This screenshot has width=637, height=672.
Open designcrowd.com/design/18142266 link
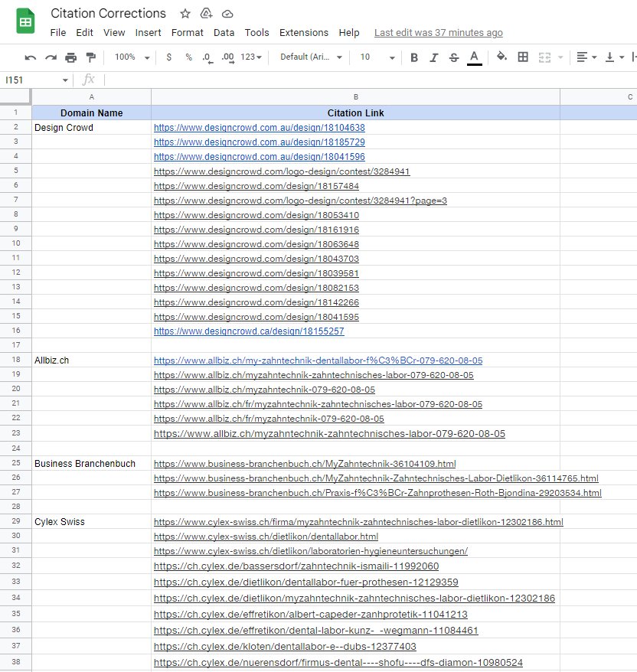[x=256, y=302]
